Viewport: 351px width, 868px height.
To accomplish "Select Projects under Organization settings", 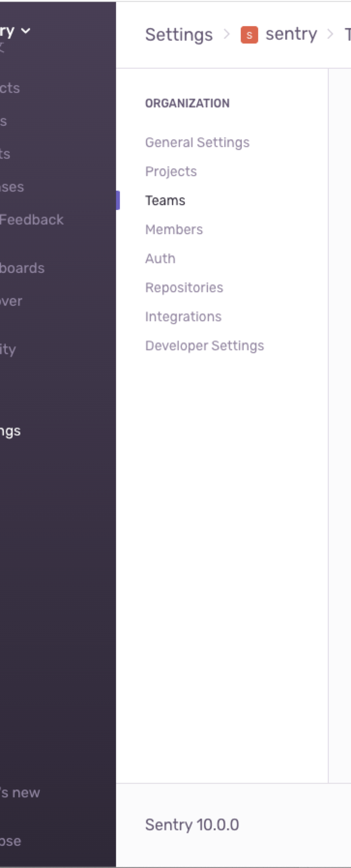I will 171,171.
